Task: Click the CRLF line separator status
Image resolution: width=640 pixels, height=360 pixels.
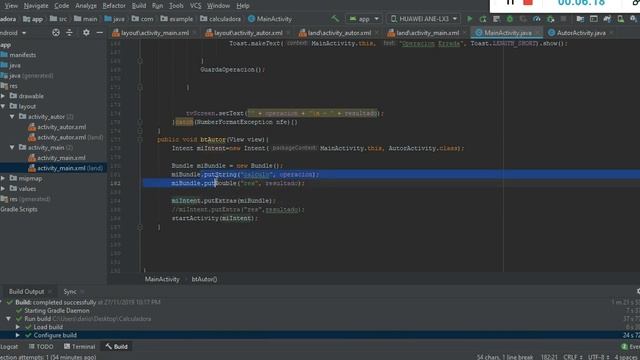Action: (x=573, y=357)
